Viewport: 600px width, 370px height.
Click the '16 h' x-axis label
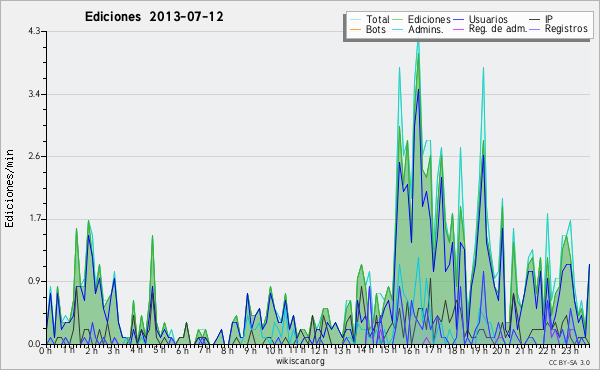pos(411,350)
